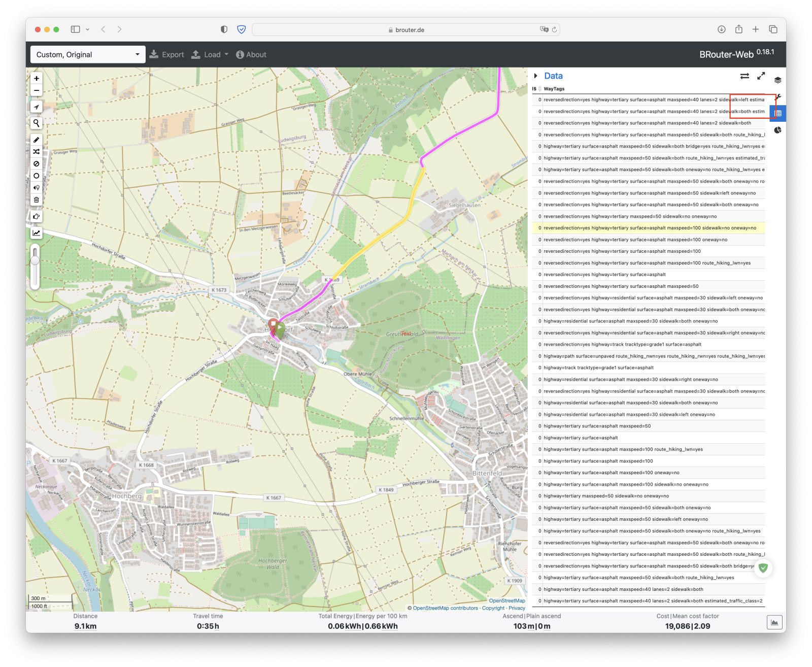Open OpenStreetMap contributors link
Viewport: 812px width, 667px height.
point(445,608)
